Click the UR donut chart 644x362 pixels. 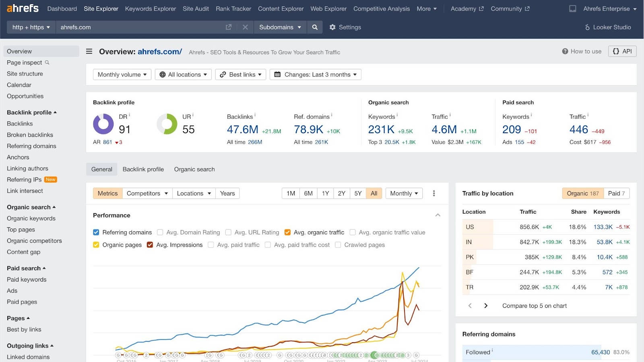(167, 124)
